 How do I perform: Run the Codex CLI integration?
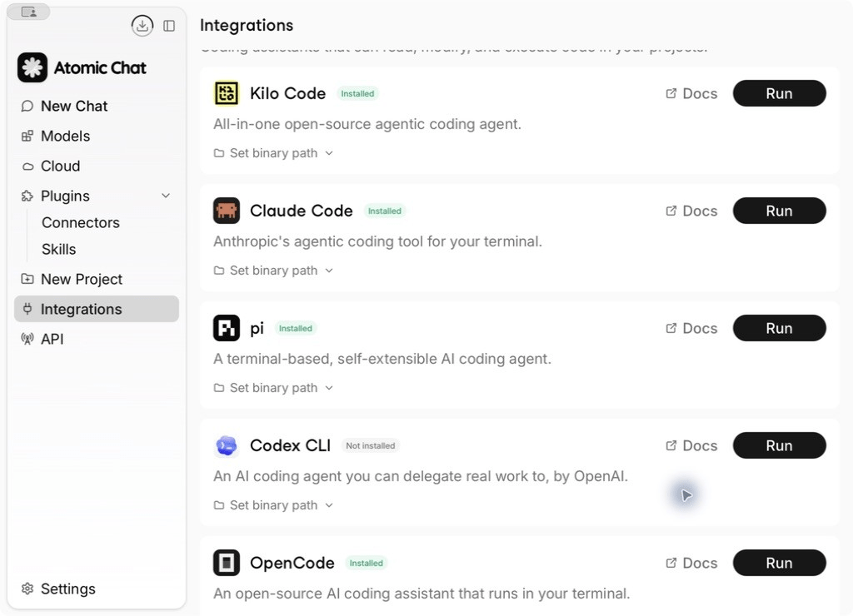(779, 446)
